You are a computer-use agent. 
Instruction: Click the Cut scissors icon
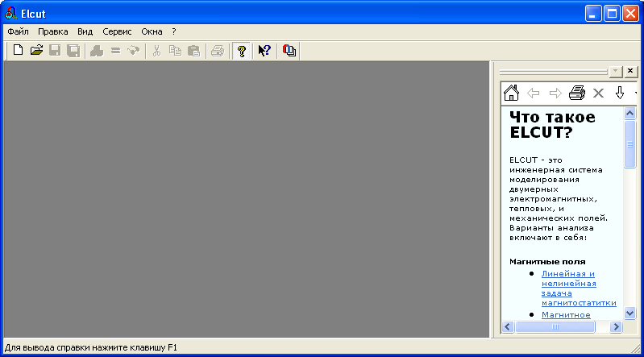tap(156, 51)
